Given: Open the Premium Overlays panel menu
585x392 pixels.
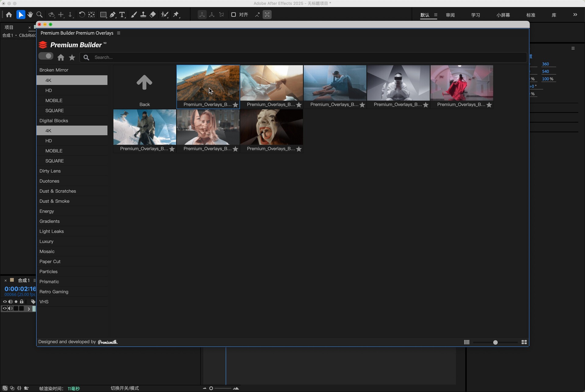Looking at the screenshot, I should [119, 33].
